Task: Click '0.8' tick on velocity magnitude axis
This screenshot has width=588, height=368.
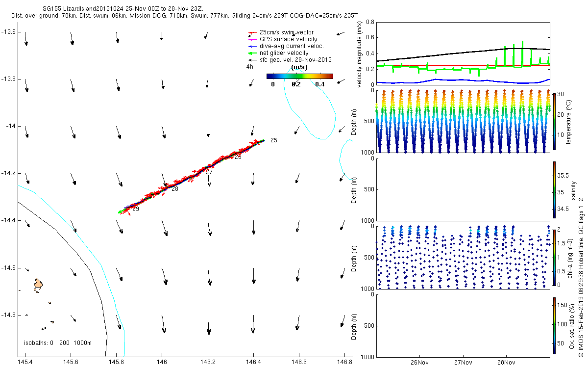Action: (x=369, y=23)
